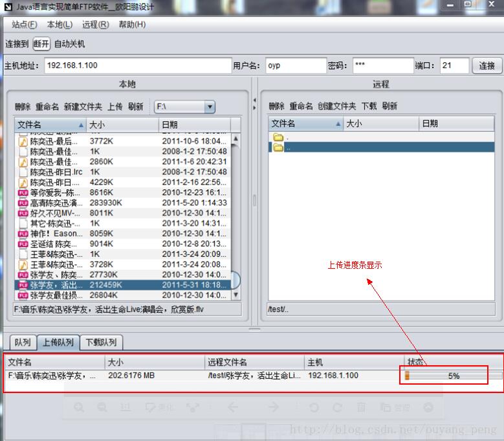Click FLV icon of 高清陈奕迅演 file
The image size is (504, 441).
[23, 203]
